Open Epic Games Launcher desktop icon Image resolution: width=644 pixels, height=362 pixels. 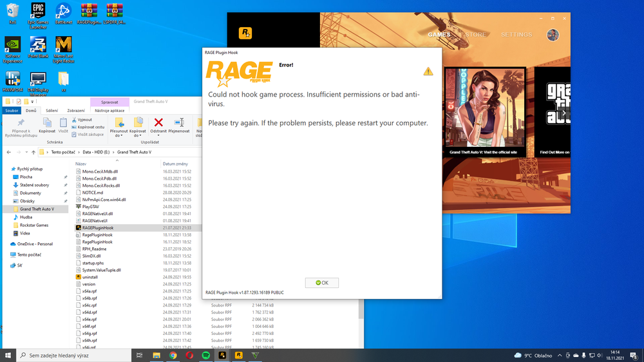point(38,15)
